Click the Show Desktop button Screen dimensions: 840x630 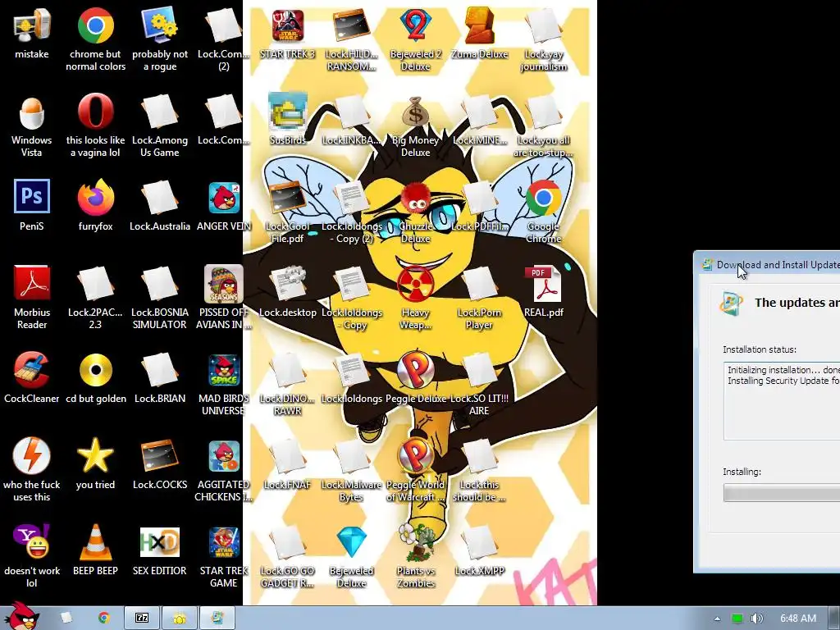(x=834, y=619)
